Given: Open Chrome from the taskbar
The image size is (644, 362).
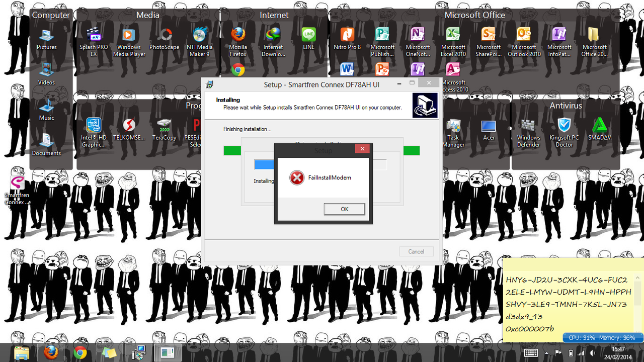Looking at the screenshot, I should point(80,353).
